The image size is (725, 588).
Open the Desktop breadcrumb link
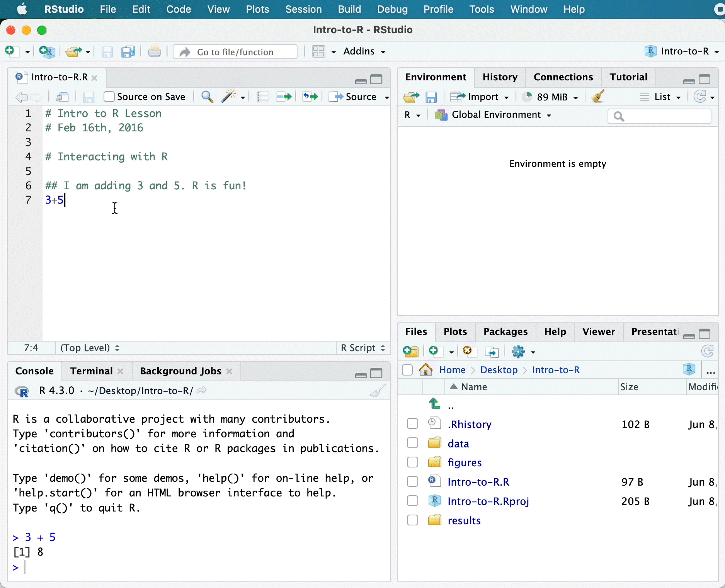pos(499,370)
